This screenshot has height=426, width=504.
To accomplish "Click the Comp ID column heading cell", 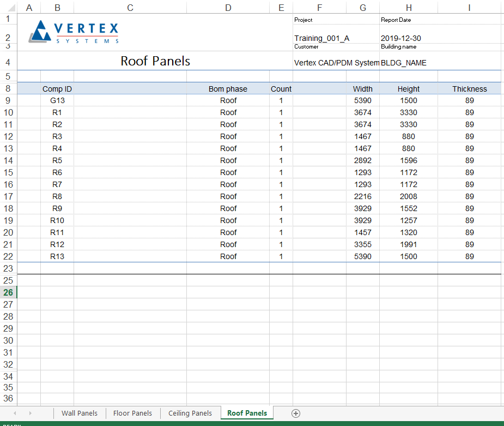I will click(57, 89).
